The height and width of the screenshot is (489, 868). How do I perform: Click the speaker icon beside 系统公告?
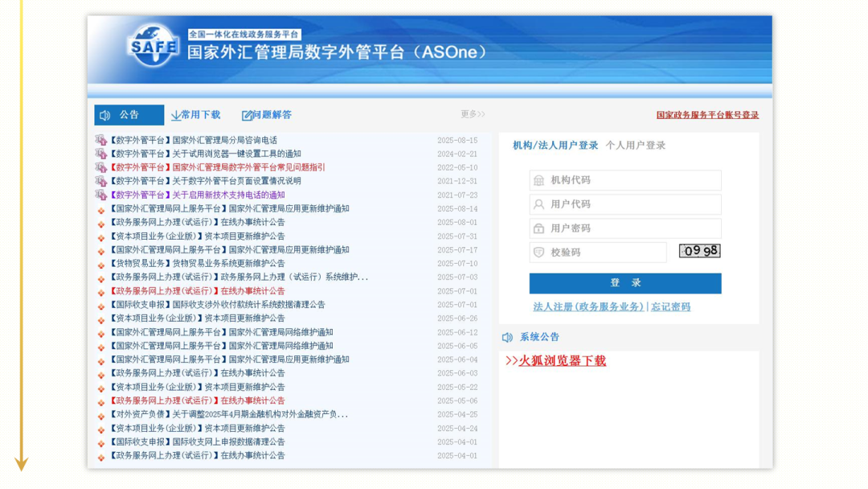tap(507, 337)
